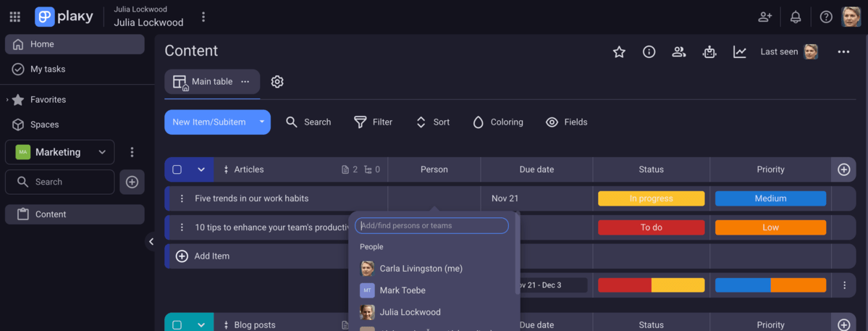Click the Person column header

(434, 170)
